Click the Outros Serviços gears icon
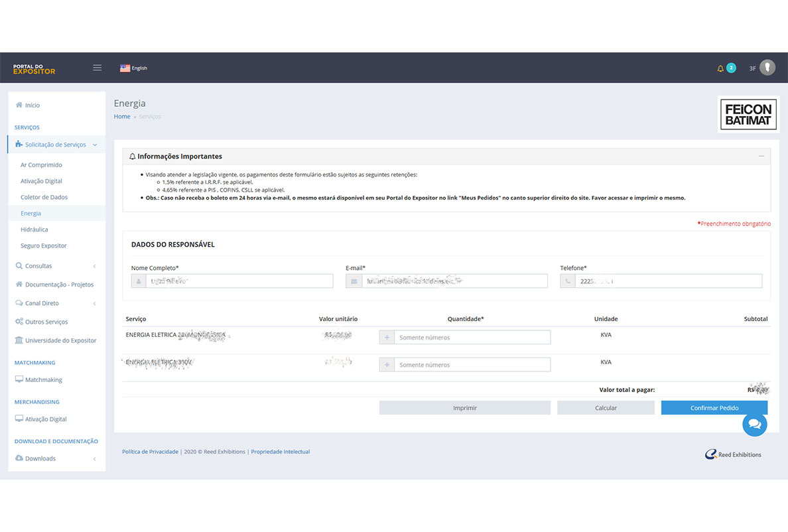The width and height of the screenshot is (788, 532). [x=19, y=322]
